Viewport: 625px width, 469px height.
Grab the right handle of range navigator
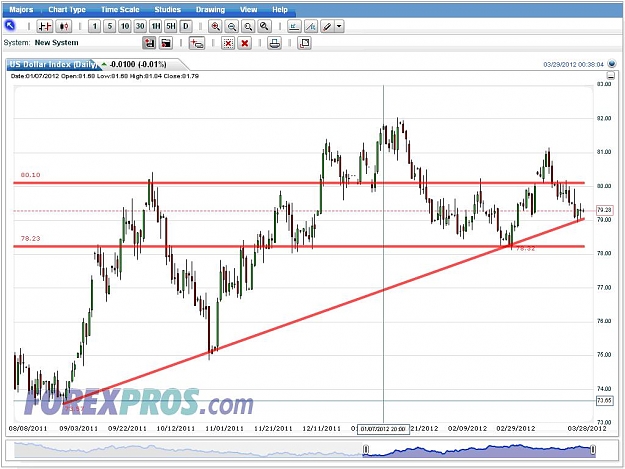(593, 450)
